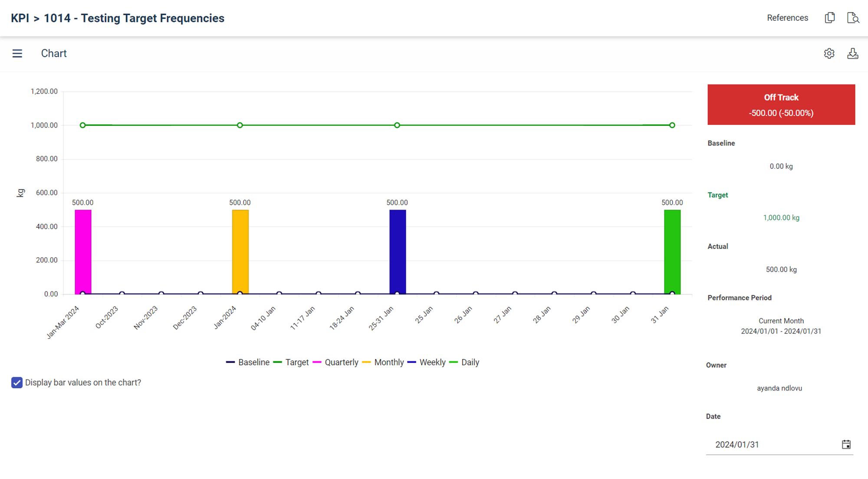Open the calendar date picker icon
This screenshot has width=868, height=479.
[x=846, y=444]
